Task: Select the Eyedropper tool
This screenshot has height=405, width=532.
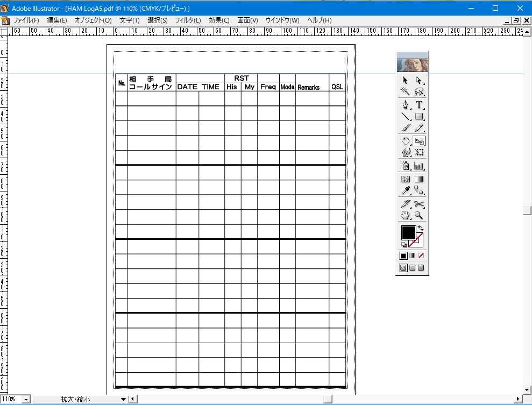Action: [405, 190]
